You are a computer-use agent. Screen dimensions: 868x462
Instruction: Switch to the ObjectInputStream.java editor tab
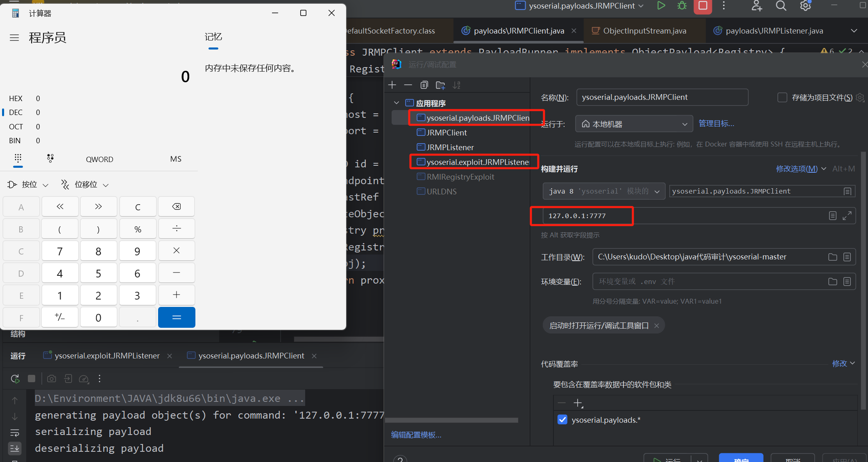click(644, 31)
